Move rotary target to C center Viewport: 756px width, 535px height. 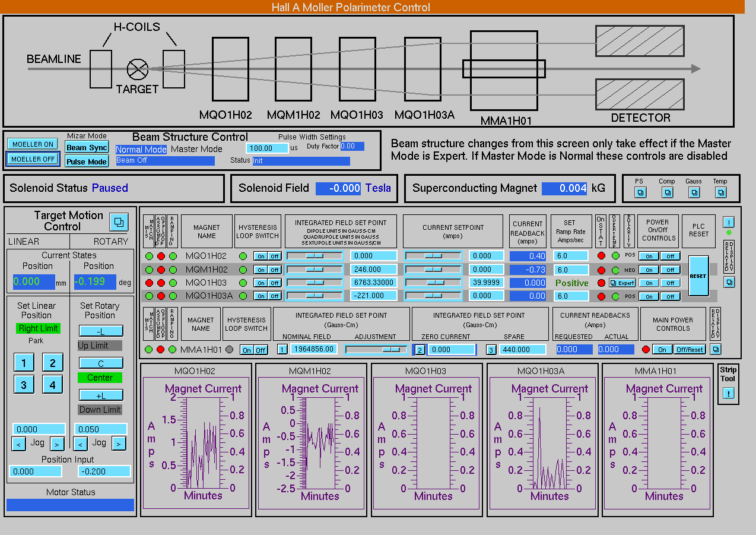coord(101,363)
